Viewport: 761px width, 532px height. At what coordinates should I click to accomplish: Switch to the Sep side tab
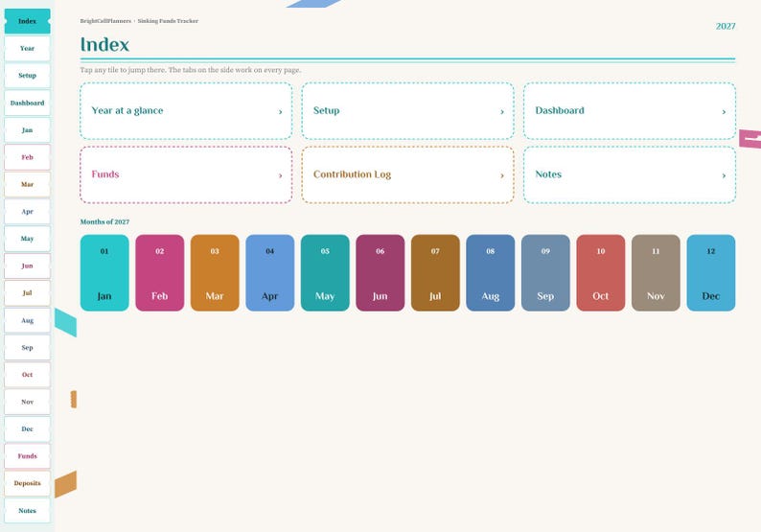click(27, 348)
